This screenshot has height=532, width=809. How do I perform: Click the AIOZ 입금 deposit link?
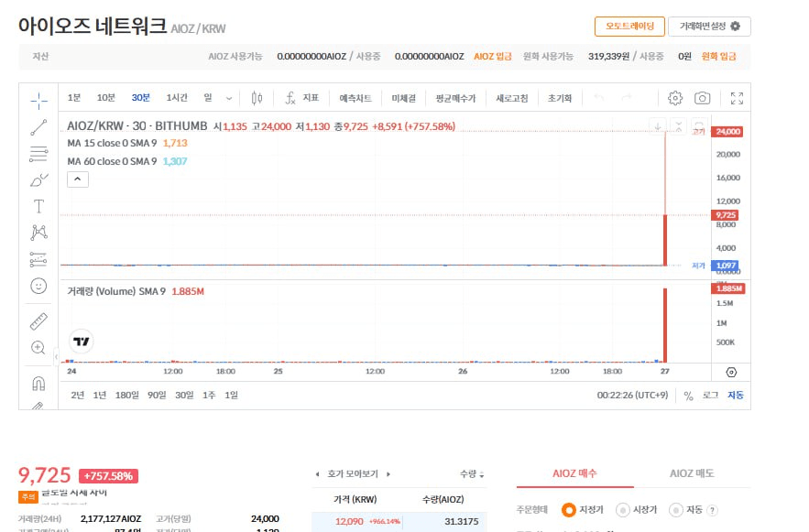tap(493, 57)
